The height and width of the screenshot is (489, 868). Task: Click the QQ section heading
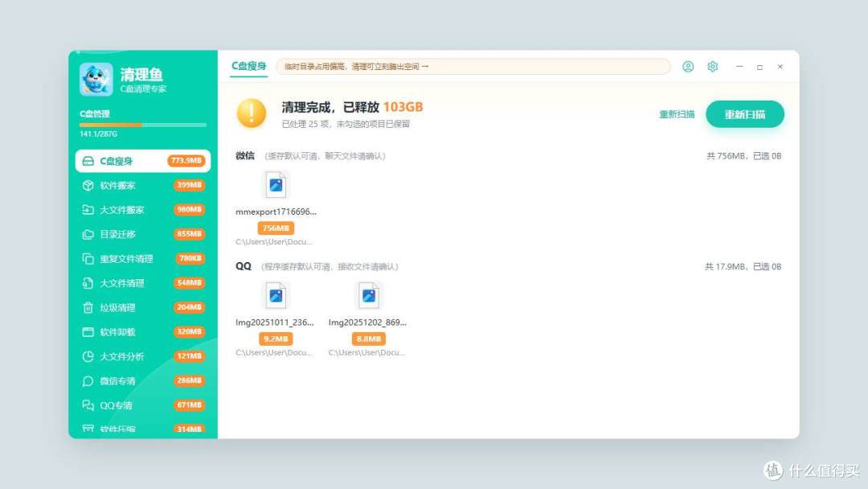click(x=244, y=266)
